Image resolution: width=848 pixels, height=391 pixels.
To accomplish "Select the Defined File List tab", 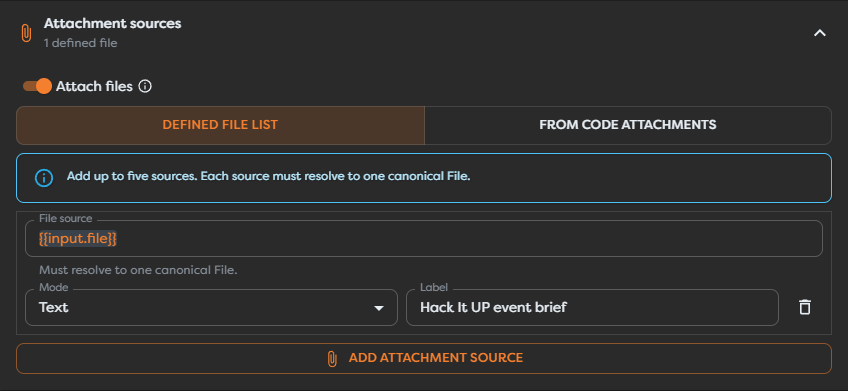I will coord(220,125).
